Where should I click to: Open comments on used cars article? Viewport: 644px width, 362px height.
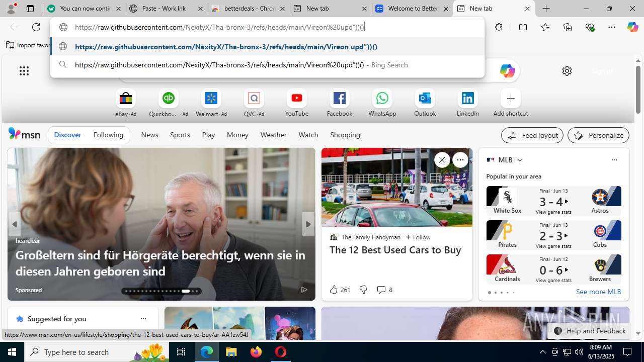384,290
